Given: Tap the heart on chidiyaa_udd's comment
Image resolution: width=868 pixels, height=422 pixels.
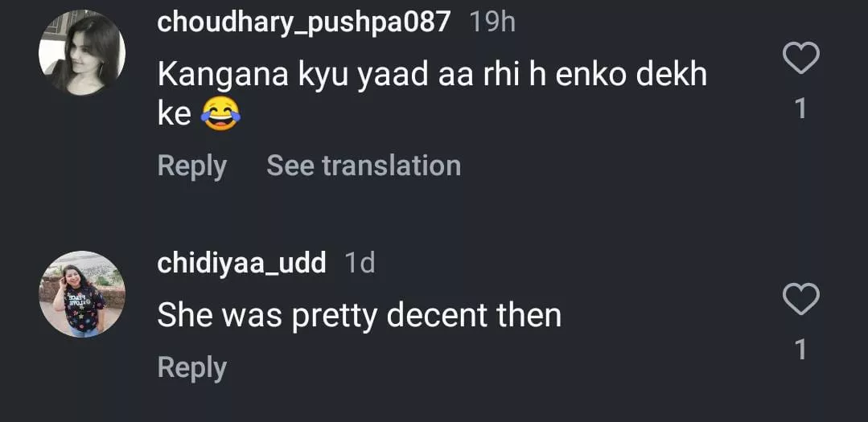Looking at the screenshot, I should pyautogui.click(x=800, y=300).
